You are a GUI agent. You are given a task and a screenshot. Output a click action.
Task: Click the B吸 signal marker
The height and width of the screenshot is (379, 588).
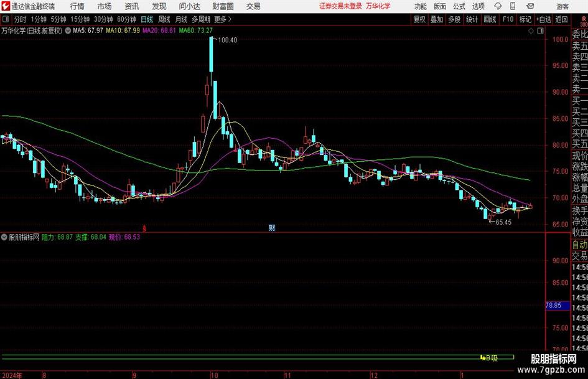489,358
